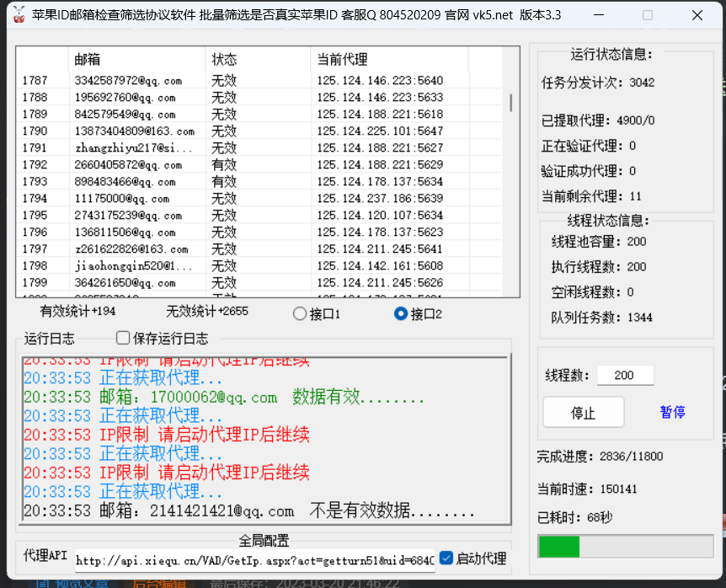Uncheck the 启动代理 checkbox
Screen dimensions: 726x588
[x=446, y=558]
